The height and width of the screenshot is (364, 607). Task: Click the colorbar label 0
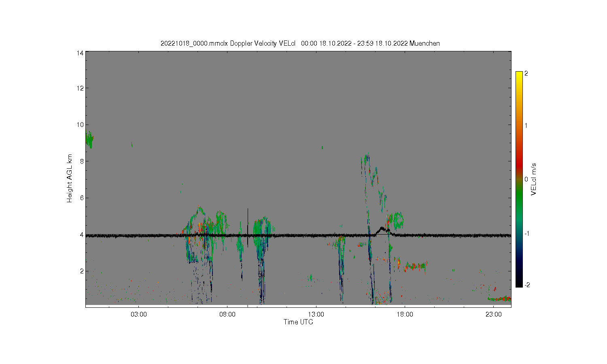[526, 179]
